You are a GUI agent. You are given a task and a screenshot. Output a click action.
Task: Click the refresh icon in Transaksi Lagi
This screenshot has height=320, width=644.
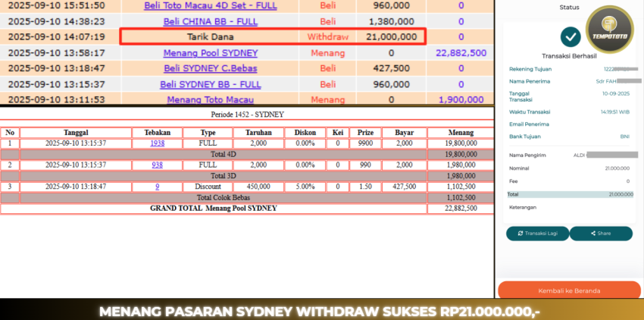point(521,234)
